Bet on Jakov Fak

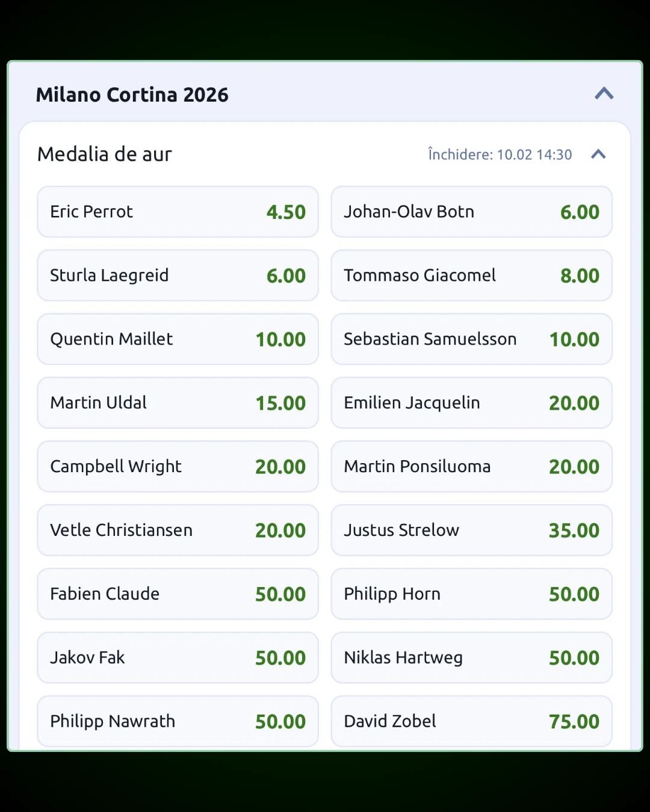178,658
